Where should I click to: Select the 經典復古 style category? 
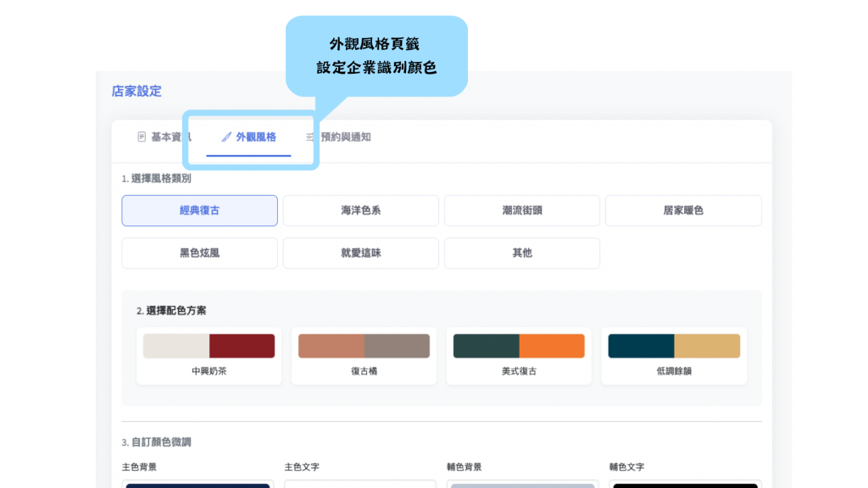[x=199, y=210]
